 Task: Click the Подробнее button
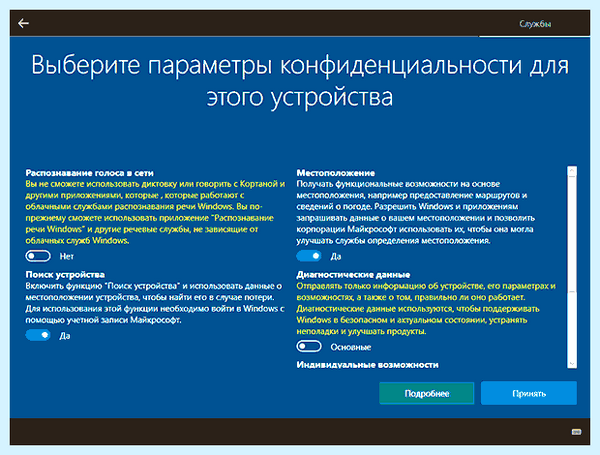[x=427, y=393]
